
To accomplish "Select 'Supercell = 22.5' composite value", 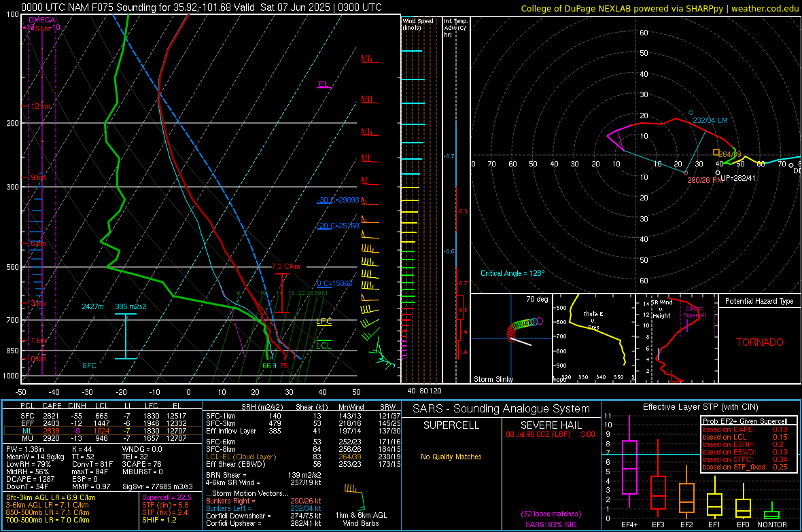I will click(x=167, y=497).
